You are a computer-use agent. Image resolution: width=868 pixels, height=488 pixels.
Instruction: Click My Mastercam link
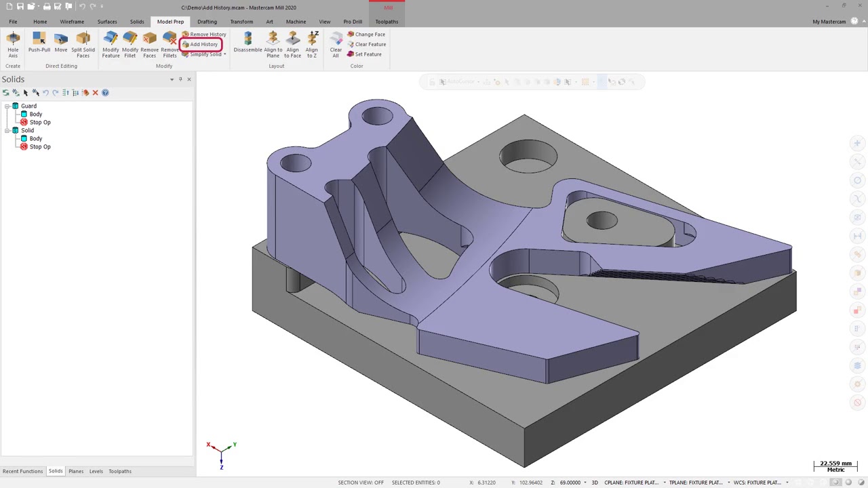(x=829, y=22)
